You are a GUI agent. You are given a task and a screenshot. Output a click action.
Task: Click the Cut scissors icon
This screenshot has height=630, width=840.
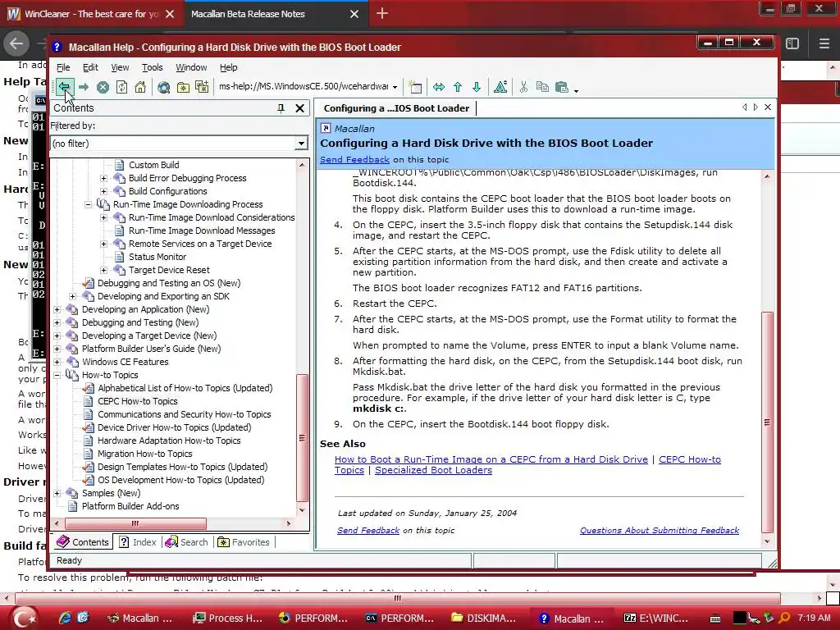click(523, 87)
